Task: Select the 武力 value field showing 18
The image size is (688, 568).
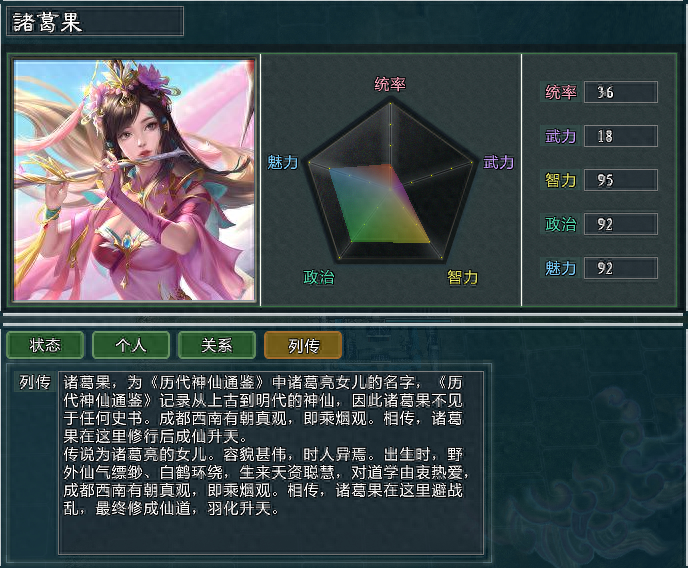Action: pos(620,136)
